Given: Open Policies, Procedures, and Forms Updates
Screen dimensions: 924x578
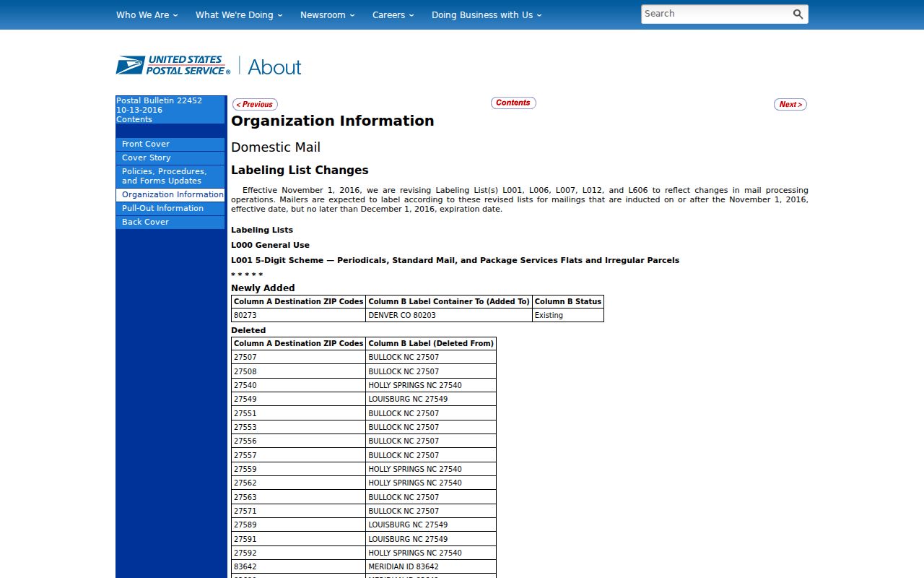Looking at the screenshot, I should point(170,176).
